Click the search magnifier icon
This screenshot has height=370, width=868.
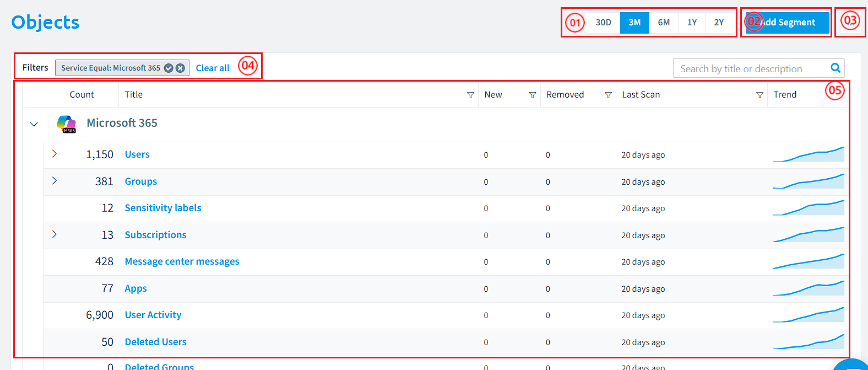click(836, 68)
